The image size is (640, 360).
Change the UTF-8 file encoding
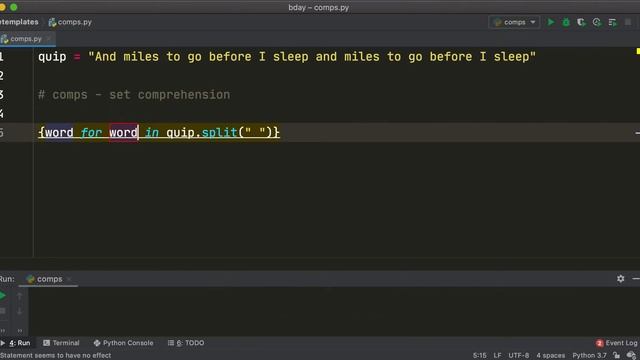pyautogui.click(x=518, y=356)
